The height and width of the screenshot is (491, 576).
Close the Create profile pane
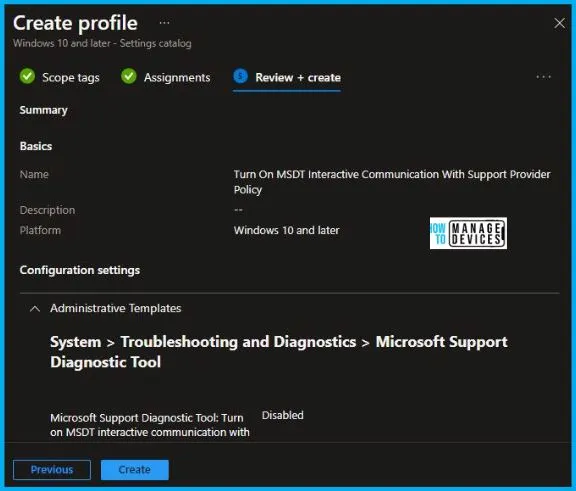coord(559,23)
